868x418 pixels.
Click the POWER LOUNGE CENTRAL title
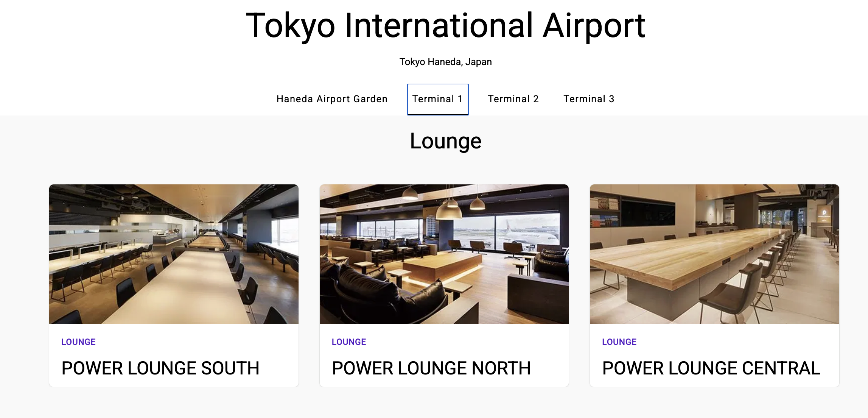(711, 368)
